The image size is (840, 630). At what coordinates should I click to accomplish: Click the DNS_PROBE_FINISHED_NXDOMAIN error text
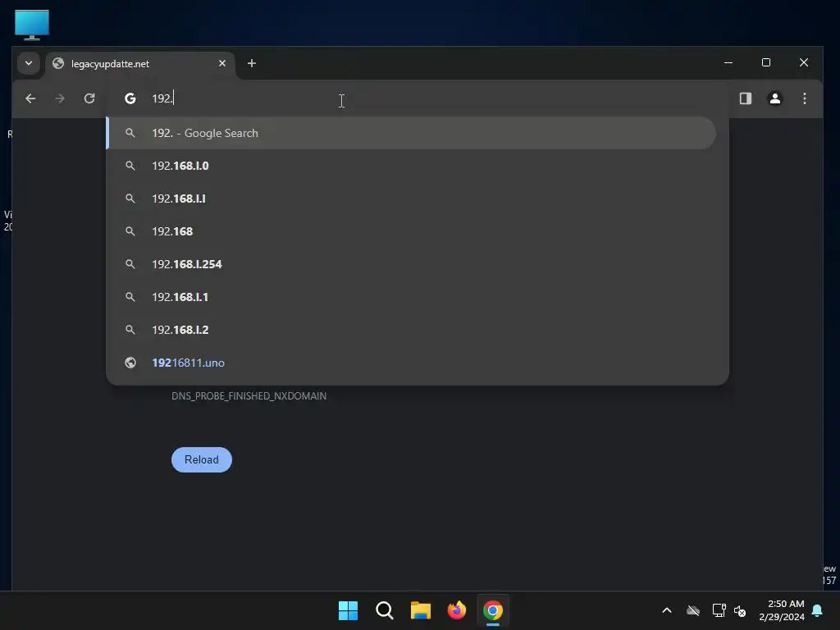[249, 396]
